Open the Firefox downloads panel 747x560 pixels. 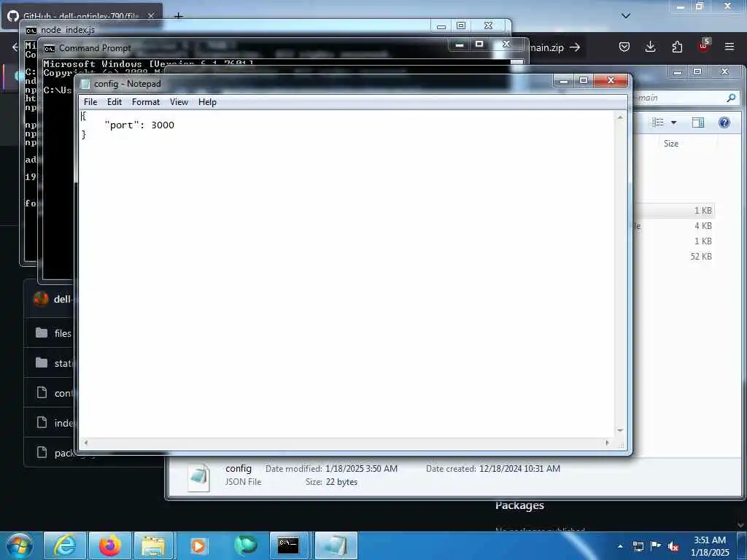coord(650,47)
